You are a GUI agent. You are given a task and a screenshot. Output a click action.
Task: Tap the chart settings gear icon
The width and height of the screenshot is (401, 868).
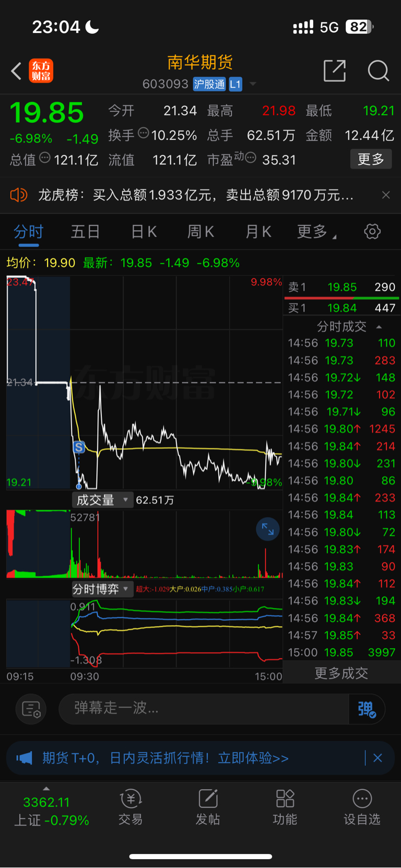click(372, 231)
